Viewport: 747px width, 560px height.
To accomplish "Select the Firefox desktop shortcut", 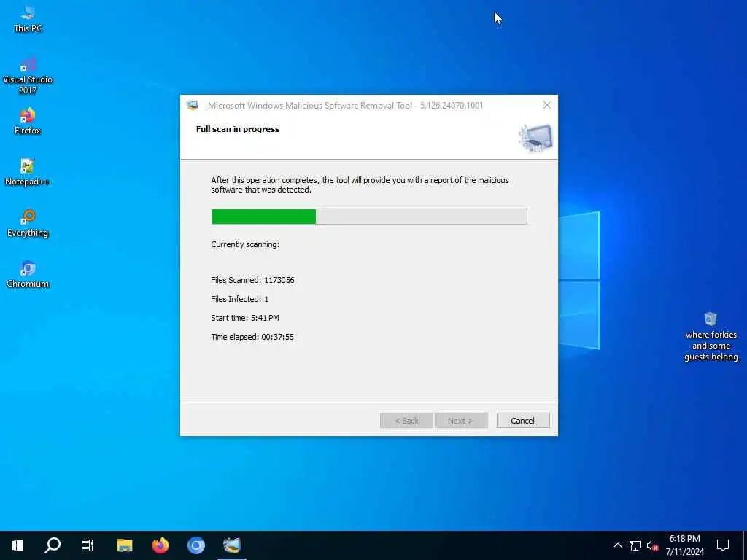I will click(x=28, y=122).
